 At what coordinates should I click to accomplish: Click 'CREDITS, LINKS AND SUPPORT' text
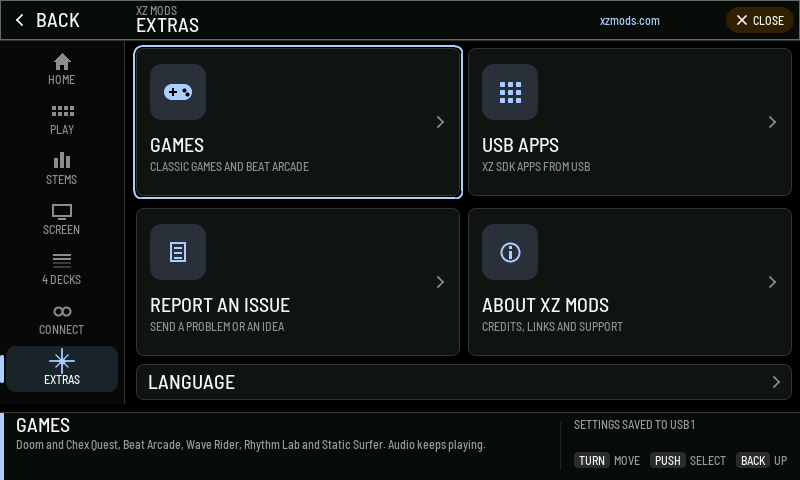point(553,327)
